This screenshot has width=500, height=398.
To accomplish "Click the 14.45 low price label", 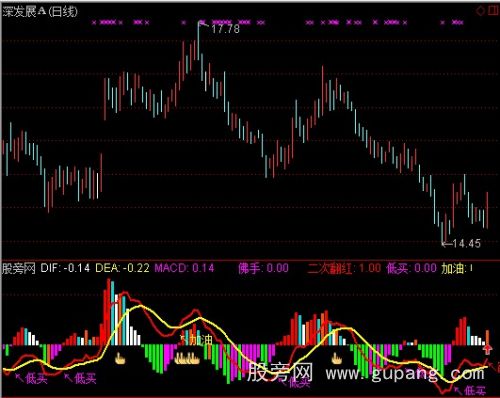I will tap(467, 244).
